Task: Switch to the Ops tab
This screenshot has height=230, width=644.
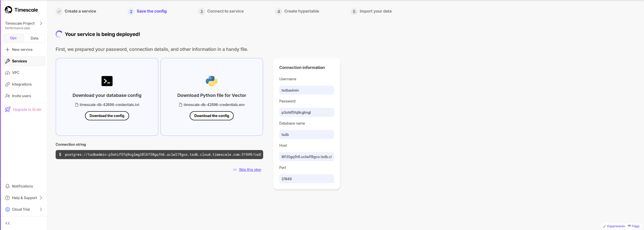Action: 13,38
